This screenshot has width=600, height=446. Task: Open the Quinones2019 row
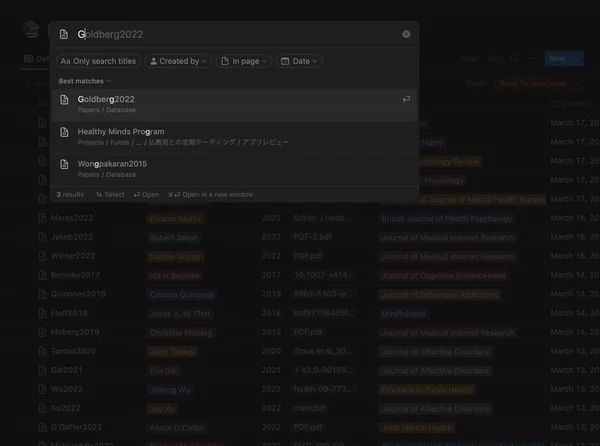click(x=78, y=294)
